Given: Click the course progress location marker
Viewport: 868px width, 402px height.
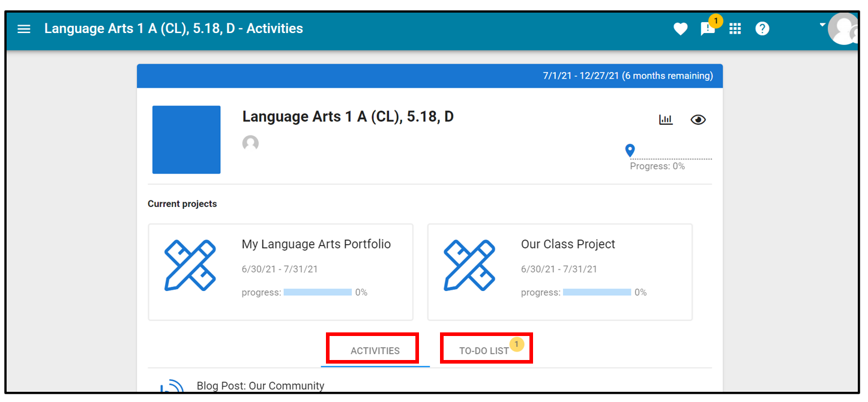Looking at the screenshot, I should point(630,151).
